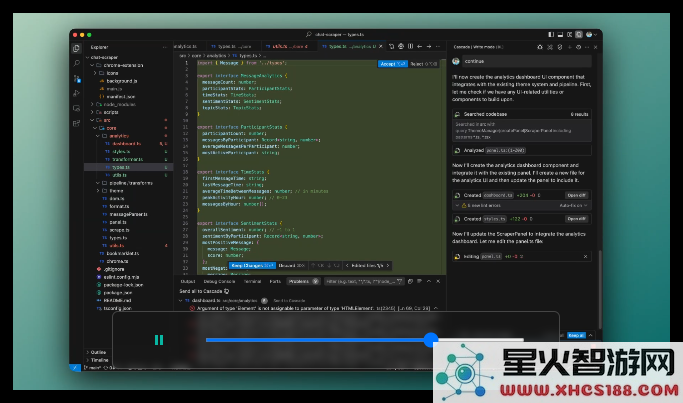The image size is (683, 403).
Task: Open package.json in the explorer
Action: [117, 292]
